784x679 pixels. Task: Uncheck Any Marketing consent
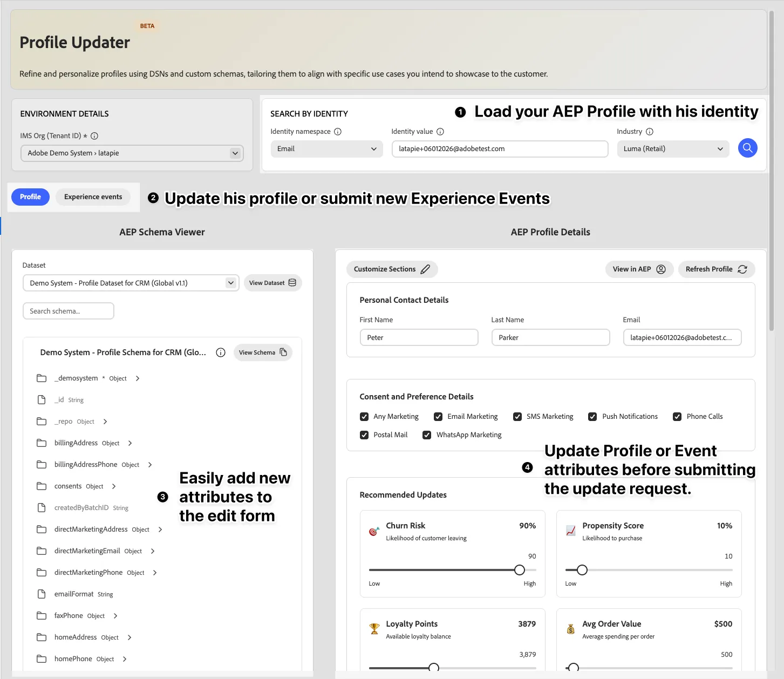point(364,417)
